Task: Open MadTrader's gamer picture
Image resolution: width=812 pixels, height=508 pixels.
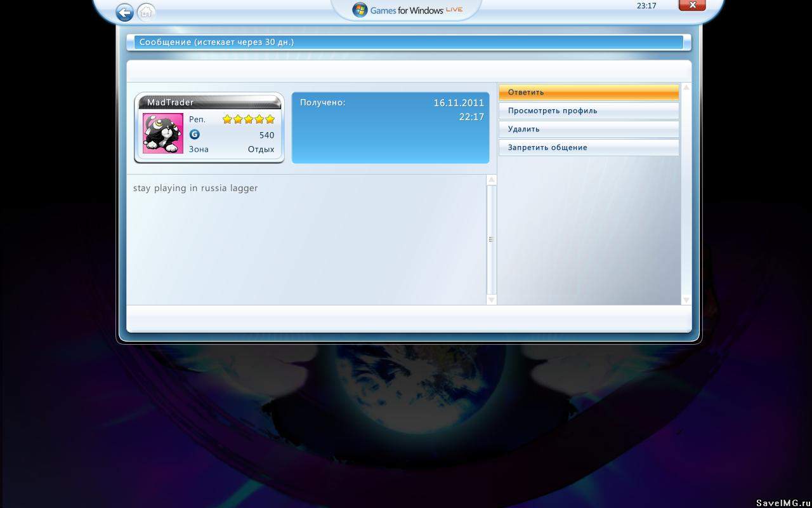Action: [163, 133]
